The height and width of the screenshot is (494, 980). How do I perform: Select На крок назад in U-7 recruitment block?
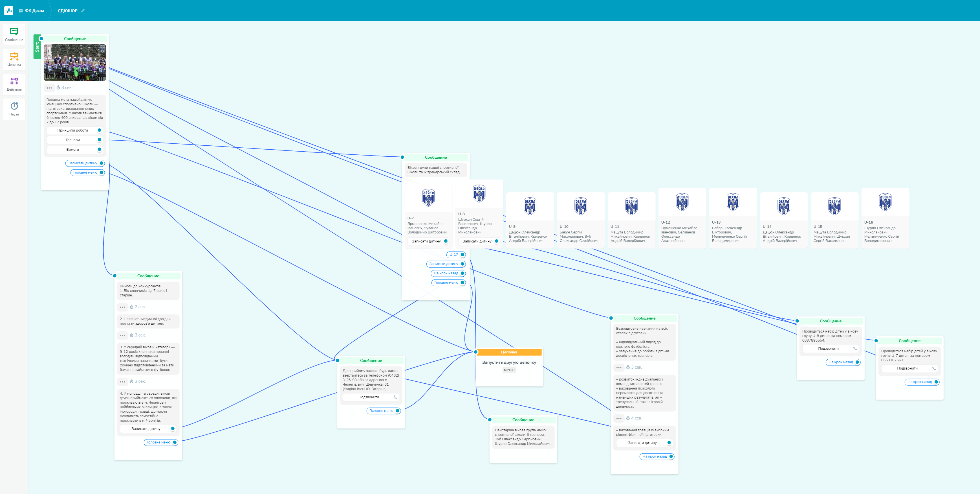coord(922,382)
